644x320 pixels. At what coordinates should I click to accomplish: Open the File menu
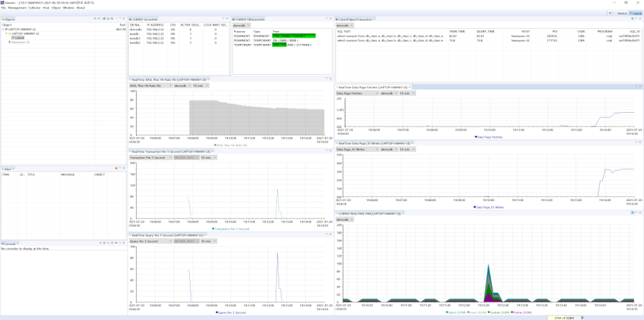tap(3, 8)
